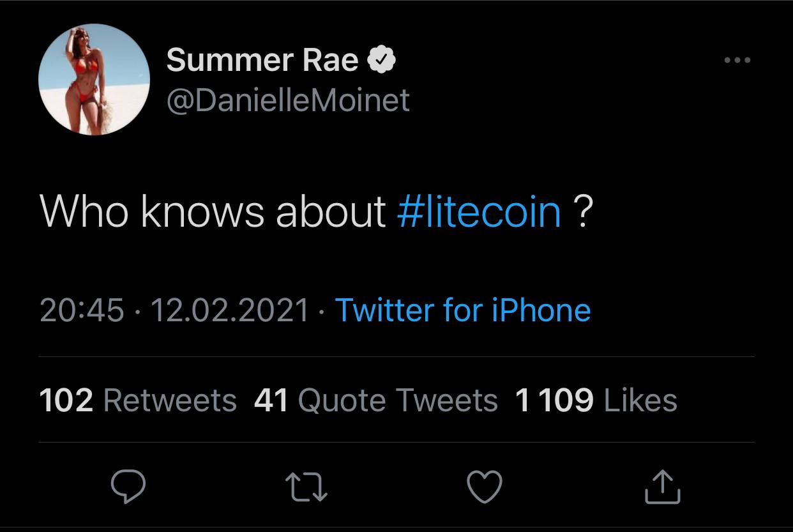Reply to Summer Rae's tweet
Screen dimensions: 793x532
(x=128, y=487)
